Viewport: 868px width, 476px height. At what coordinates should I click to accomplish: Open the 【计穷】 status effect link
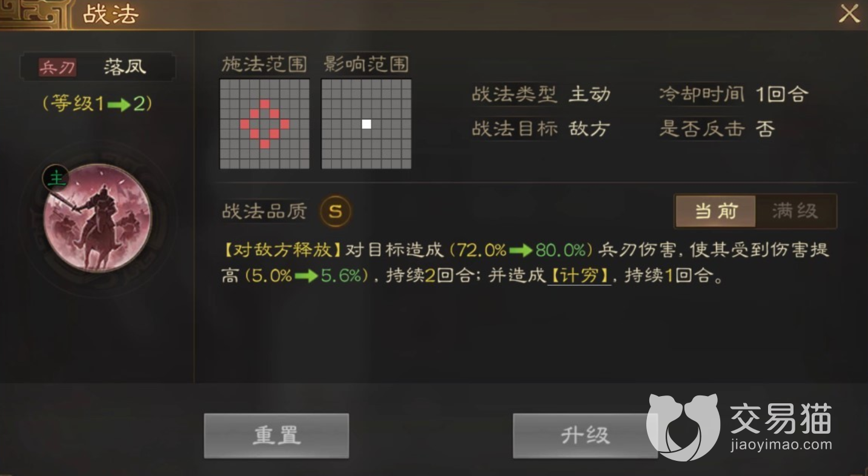580,277
